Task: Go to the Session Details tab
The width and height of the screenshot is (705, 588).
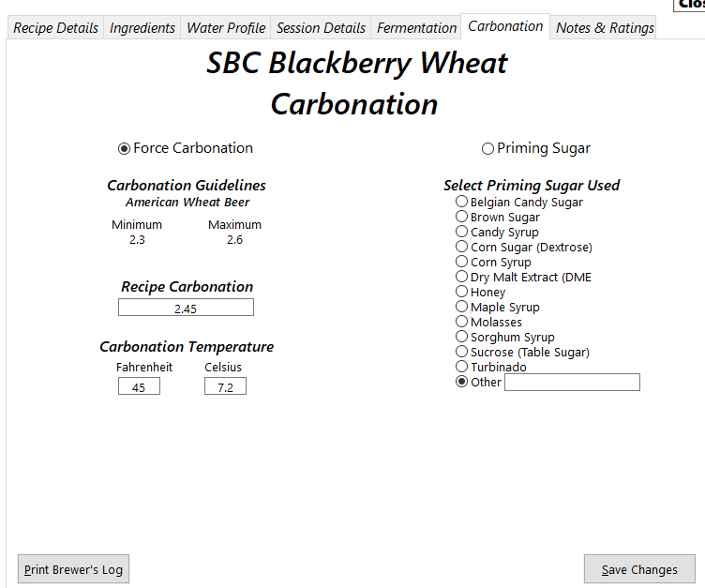Action: pos(322,28)
